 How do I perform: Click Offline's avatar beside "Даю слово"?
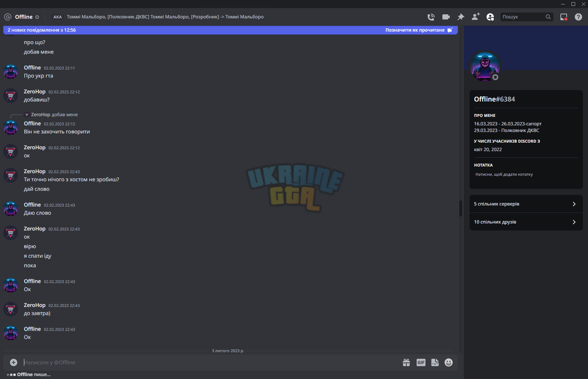[x=11, y=209]
